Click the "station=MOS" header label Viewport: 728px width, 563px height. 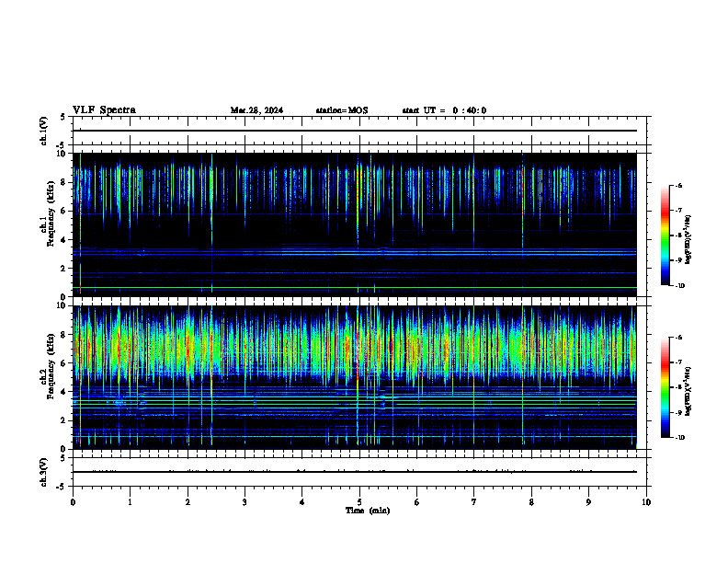(342, 110)
